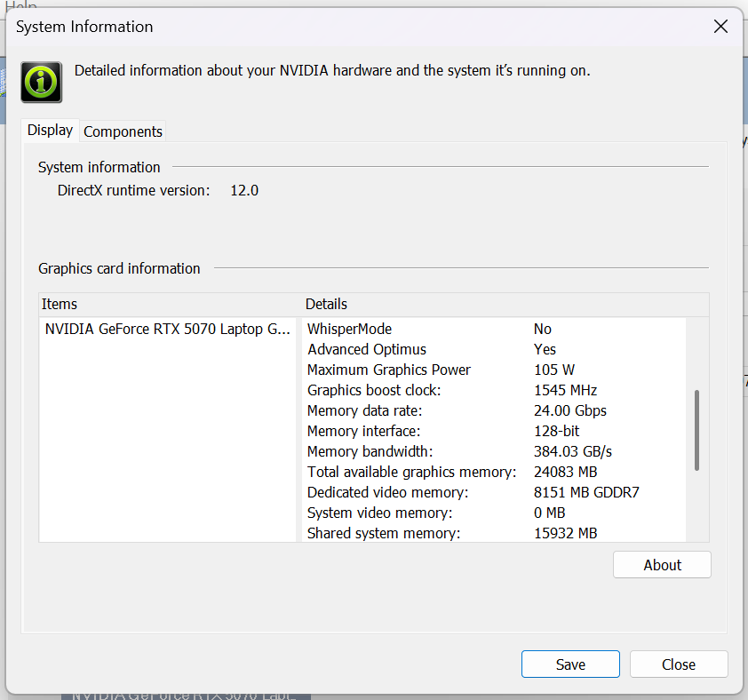Select the Memory data rate row
The width and height of the screenshot is (748, 700).
[494, 410]
